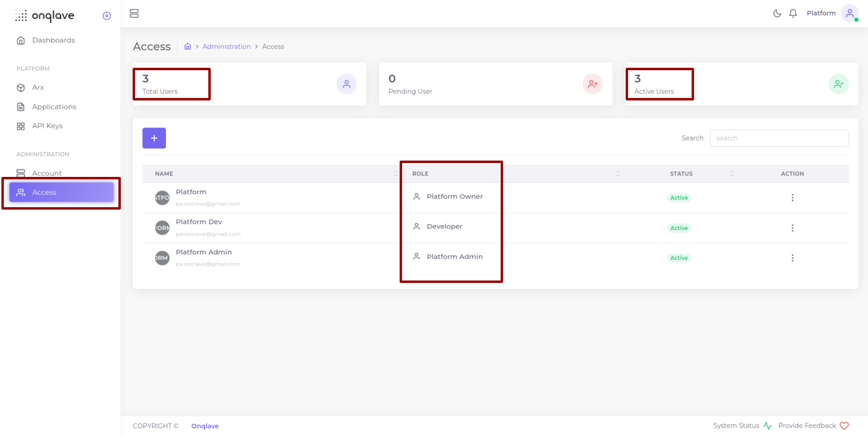This screenshot has height=439, width=868.
Task: Click the Pending User red icon
Action: click(x=592, y=84)
